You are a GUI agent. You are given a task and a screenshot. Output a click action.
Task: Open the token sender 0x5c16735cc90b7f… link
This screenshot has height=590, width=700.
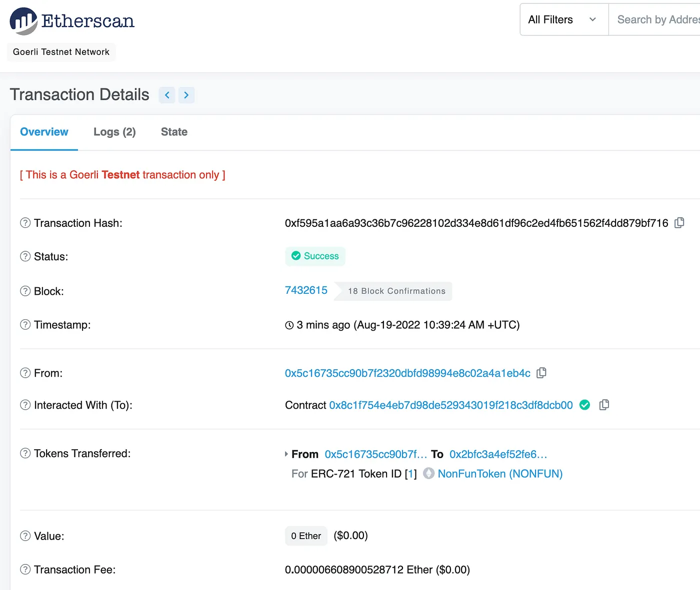[x=376, y=454]
